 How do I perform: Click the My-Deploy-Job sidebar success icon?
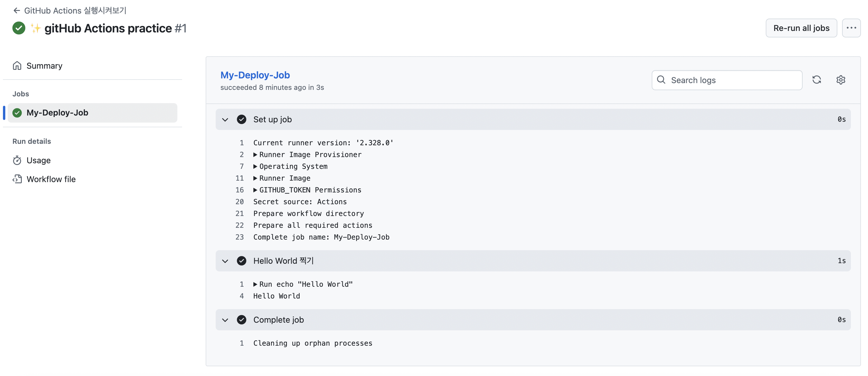17,113
